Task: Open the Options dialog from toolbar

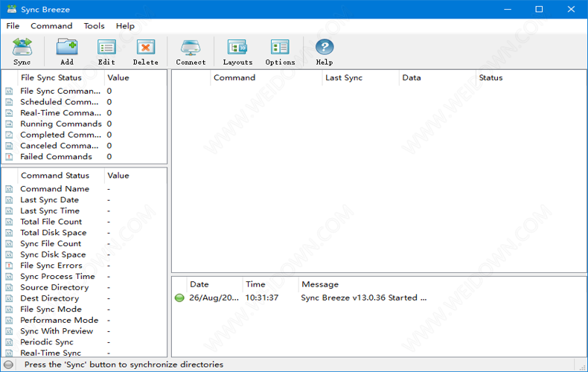Action: 280,51
